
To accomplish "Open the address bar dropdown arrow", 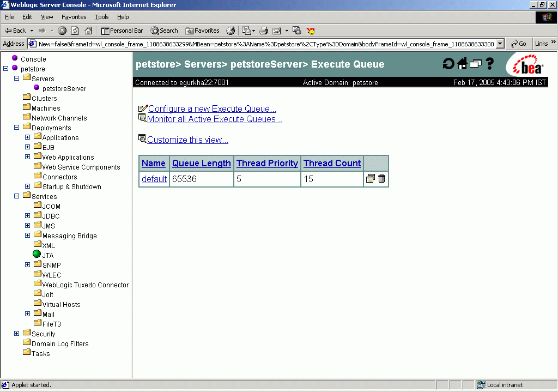I will coord(500,44).
